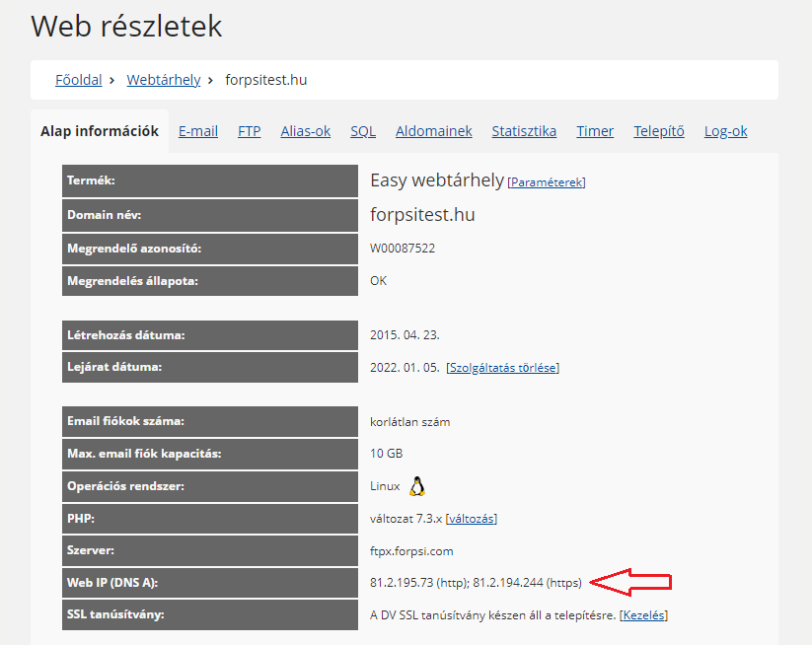Open the FTP tab
This screenshot has width=812, height=645.
[x=249, y=131]
